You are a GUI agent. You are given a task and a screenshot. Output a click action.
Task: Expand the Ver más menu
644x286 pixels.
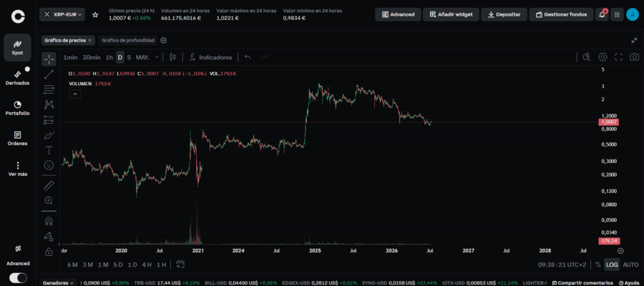pos(18,169)
